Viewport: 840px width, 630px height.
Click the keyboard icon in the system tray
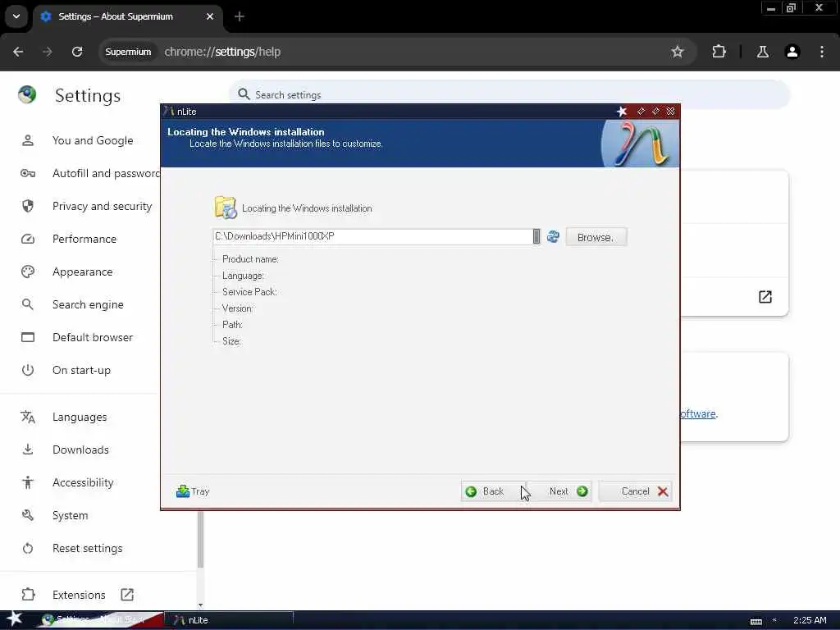(756, 621)
